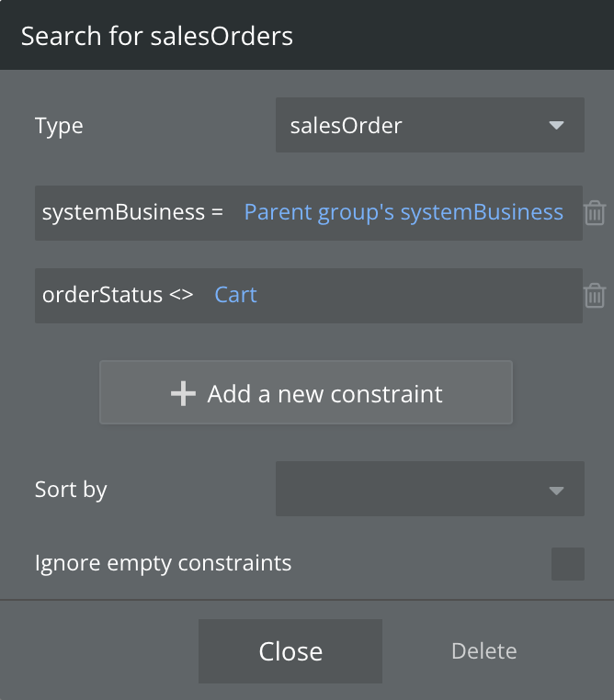Change the = operator on systemBusiness
The width and height of the screenshot is (614, 700).
tap(217, 211)
